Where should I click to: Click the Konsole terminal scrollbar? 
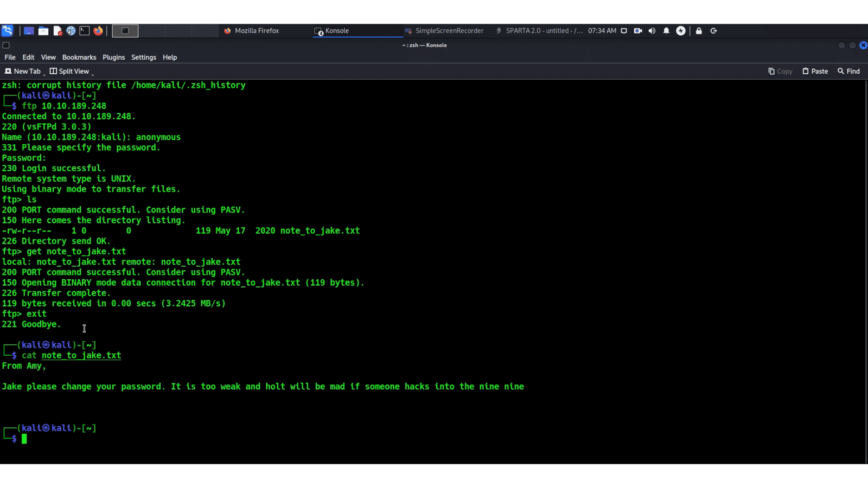tap(866, 271)
